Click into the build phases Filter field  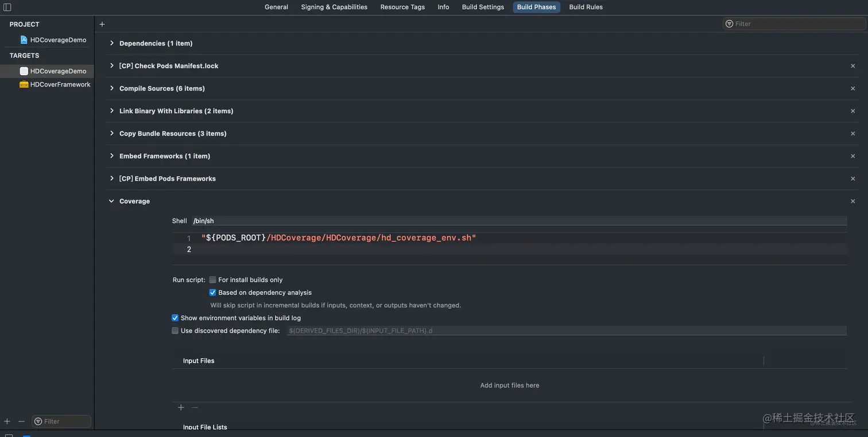[x=794, y=24]
